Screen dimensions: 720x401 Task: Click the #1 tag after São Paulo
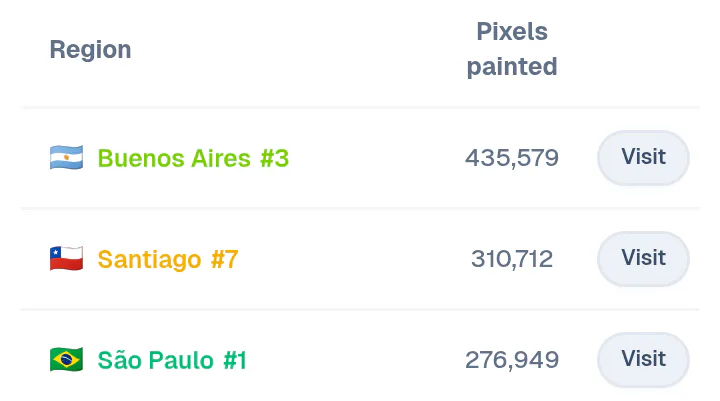pyautogui.click(x=235, y=360)
